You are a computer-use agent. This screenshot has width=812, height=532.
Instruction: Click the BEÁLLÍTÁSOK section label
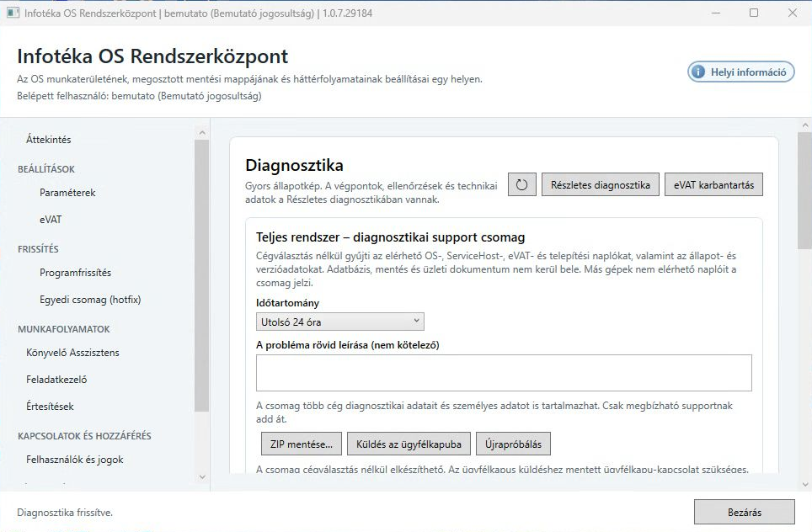46,169
